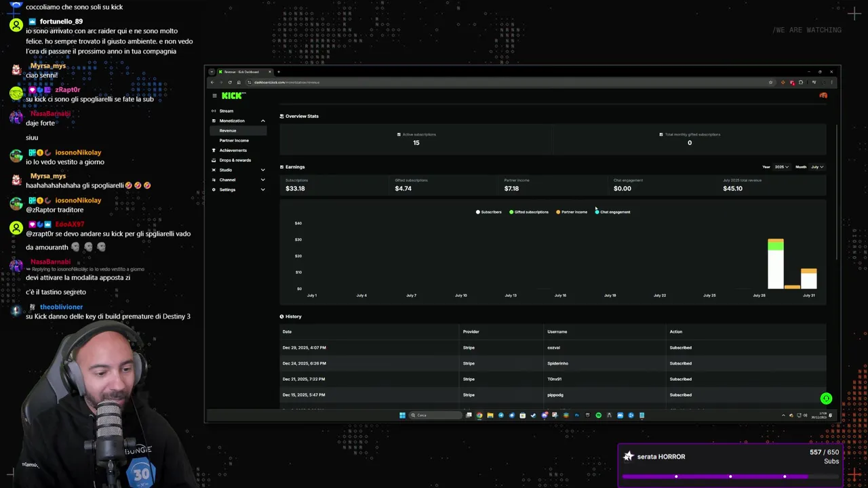This screenshot has height=488, width=868.
Task: Click the serata HORROR sub goal progress bar
Action: (x=730, y=476)
